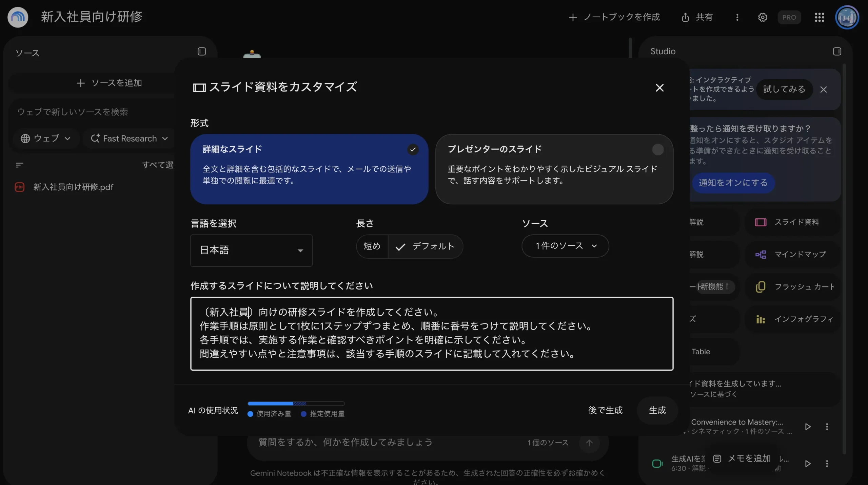868x485 pixels.
Task: Click the 試してみる button
Action: tap(784, 89)
